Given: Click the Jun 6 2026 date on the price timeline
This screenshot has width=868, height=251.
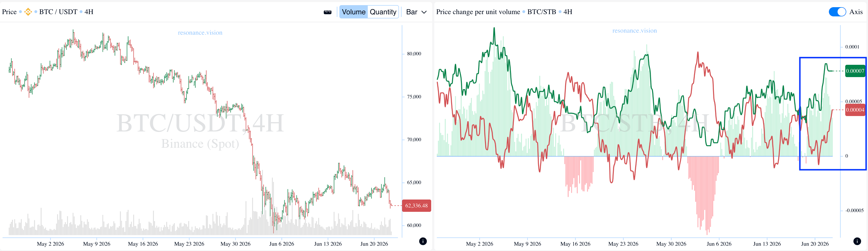Looking at the screenshot, I should (282, 244).
